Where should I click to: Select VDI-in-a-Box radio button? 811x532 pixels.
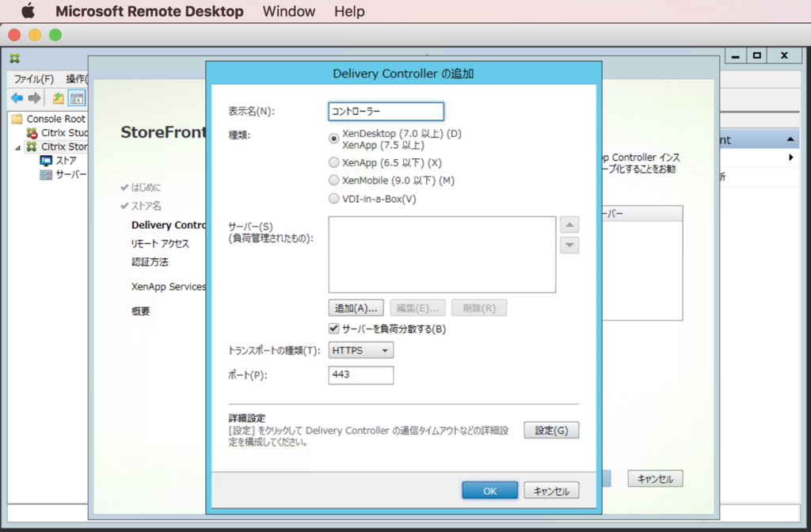pos(333,199)
